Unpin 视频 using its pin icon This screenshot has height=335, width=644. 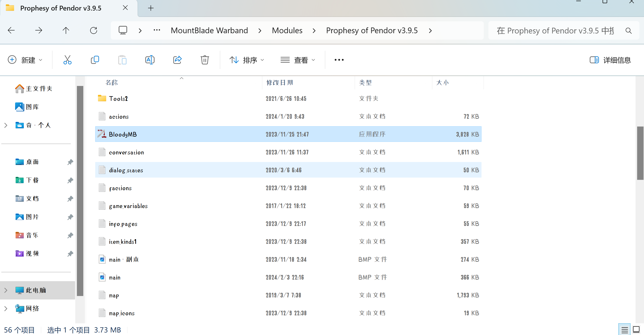pos(70,254)
